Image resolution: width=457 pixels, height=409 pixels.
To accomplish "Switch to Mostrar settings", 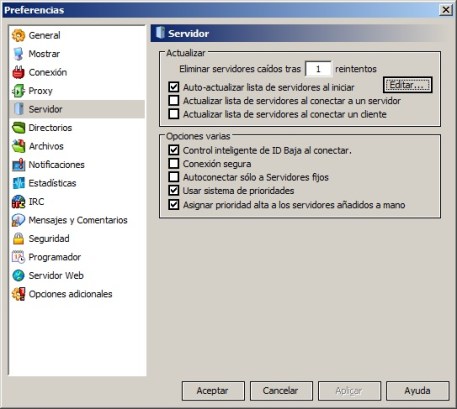I will [x=44, y=54].
